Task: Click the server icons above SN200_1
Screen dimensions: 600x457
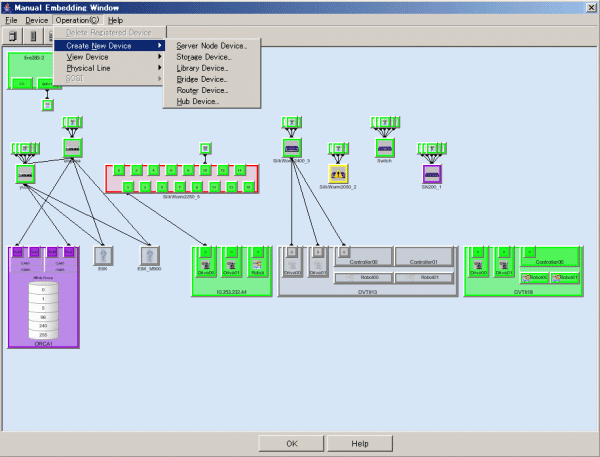Action: [432, 148]
